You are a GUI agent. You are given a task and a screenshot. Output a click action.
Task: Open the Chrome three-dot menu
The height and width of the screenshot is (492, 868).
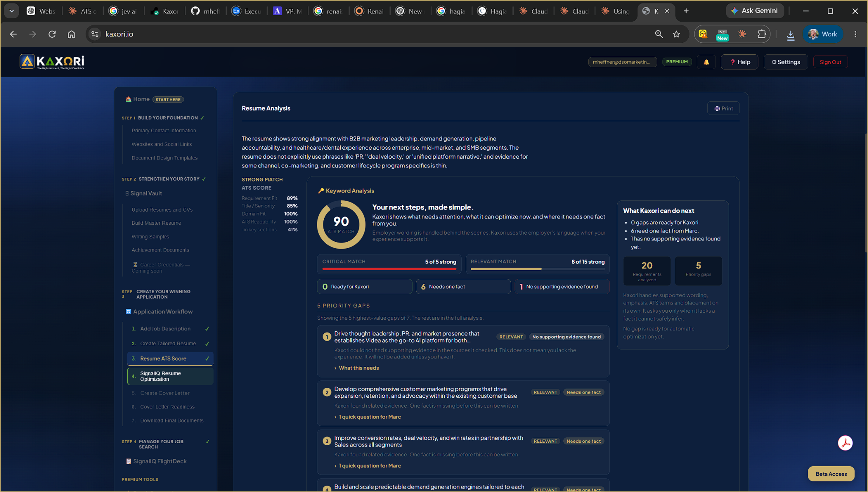click(855, 34)
